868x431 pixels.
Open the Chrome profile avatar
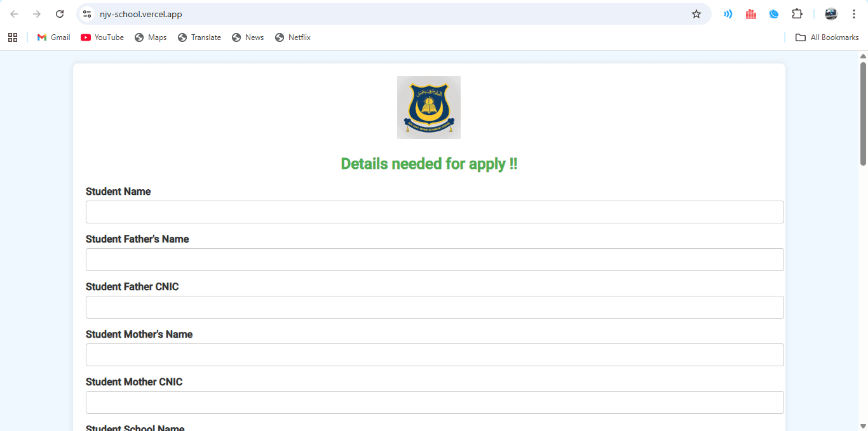coord(831,14)
